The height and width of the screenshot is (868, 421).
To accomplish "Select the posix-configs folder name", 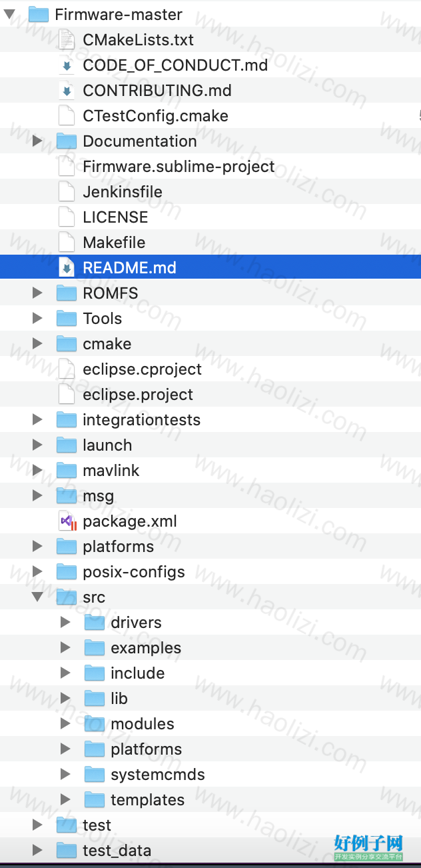I will pos(133,572).
